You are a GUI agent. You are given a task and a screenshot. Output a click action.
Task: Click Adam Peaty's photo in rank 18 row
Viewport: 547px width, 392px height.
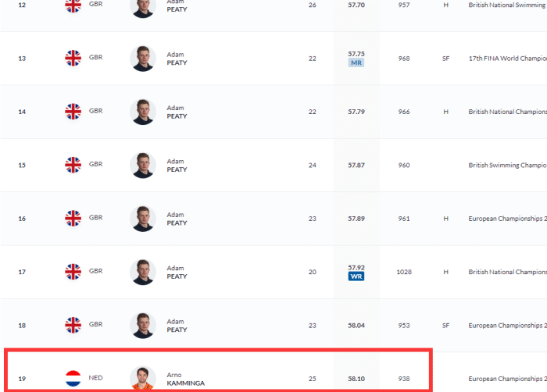tap(143, 325)
